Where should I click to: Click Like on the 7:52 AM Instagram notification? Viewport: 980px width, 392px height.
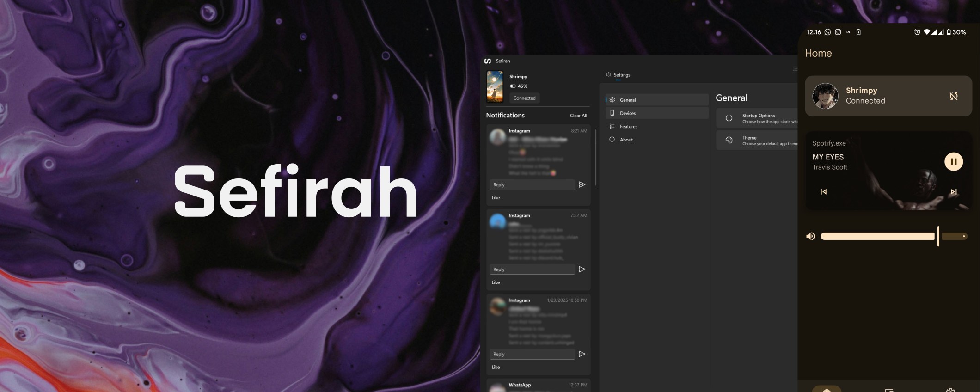click(x=496, y=282)
